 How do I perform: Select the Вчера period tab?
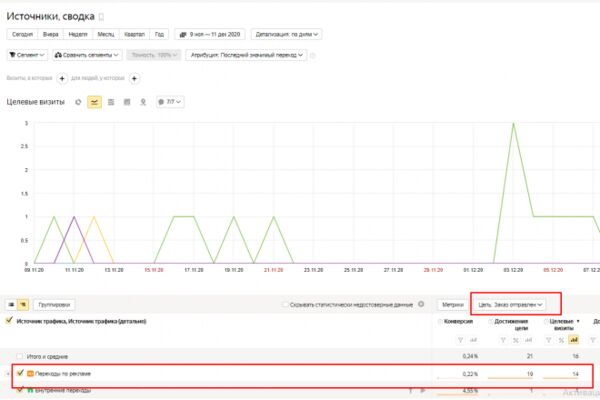click(51, 34)
